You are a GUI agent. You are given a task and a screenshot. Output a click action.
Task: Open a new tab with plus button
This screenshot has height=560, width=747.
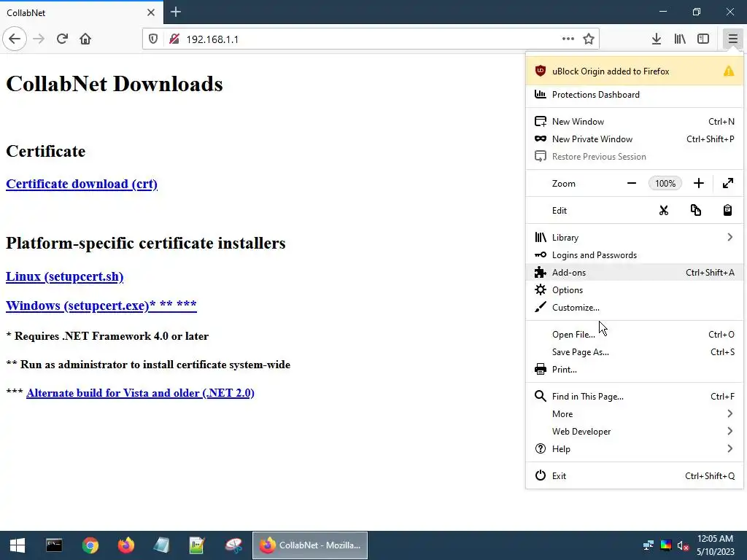point(176,12)
